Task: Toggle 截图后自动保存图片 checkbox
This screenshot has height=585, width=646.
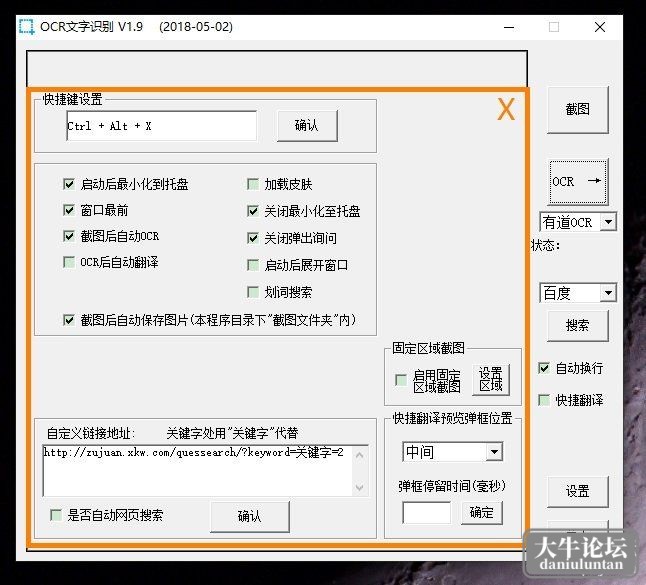Action: point(69,320)
